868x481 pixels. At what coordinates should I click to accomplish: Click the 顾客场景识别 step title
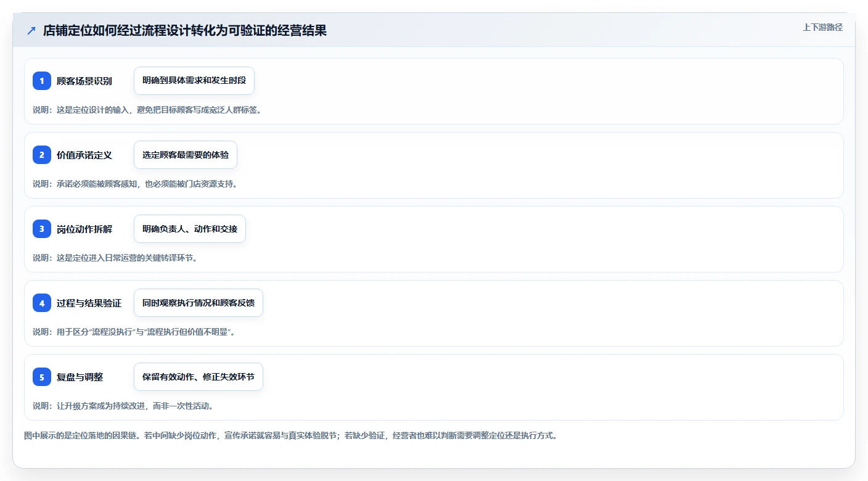[x=84, y=81]
